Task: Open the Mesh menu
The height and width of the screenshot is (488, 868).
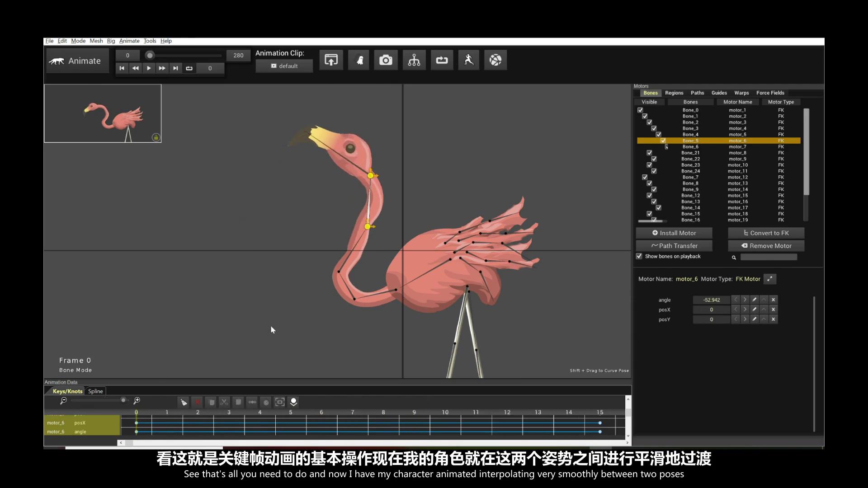Action: tap(96, 41)
